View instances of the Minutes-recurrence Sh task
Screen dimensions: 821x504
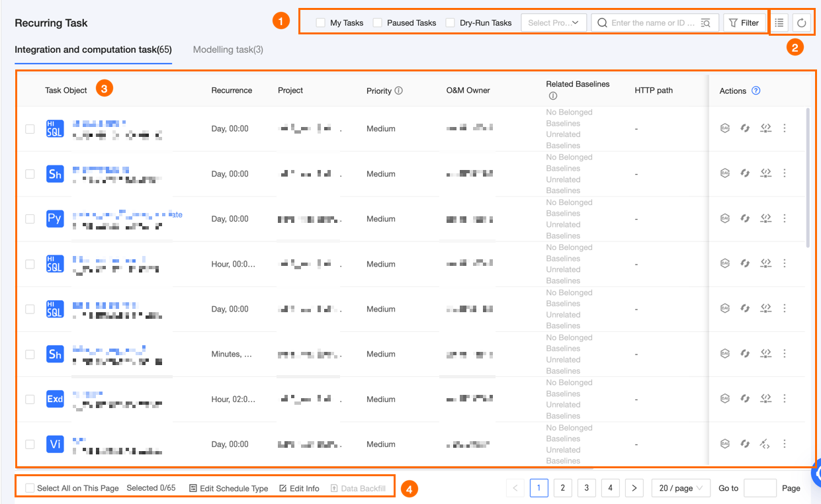(x=745, y=354)
